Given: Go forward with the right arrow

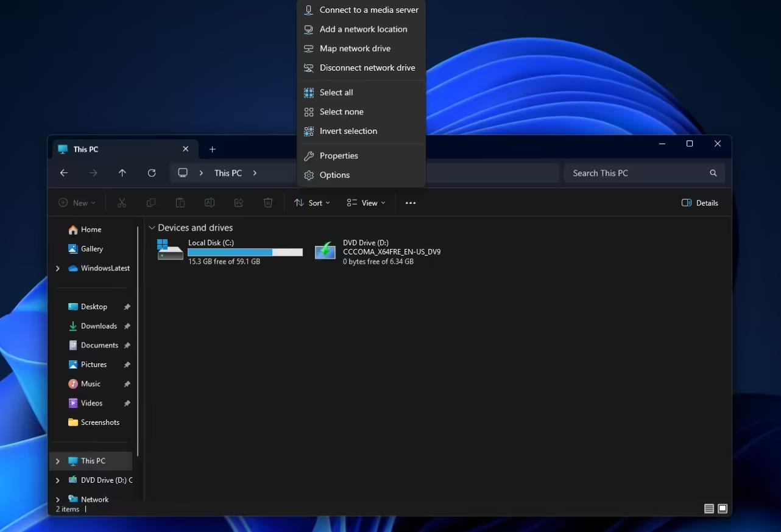Looking at the screenshot, I should pyautogui.click(x=93, y=173).
